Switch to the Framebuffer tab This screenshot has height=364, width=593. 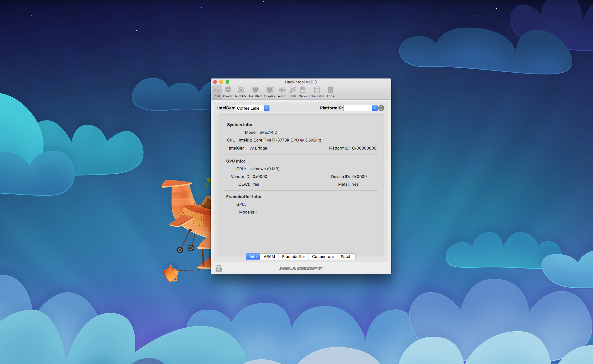pyautogui.click(x=293, y=256)
